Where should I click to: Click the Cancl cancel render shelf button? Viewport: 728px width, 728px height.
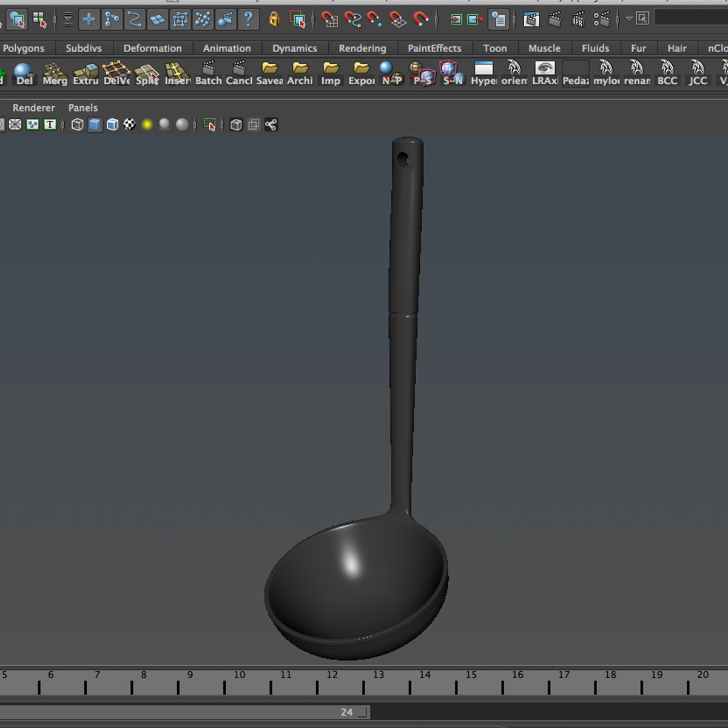click(239, 73)
